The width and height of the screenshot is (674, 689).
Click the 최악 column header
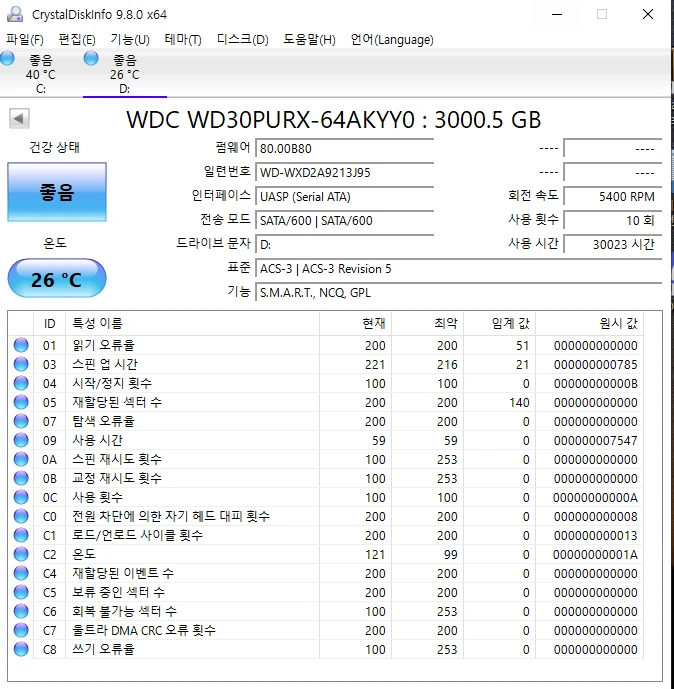point(428,323)
